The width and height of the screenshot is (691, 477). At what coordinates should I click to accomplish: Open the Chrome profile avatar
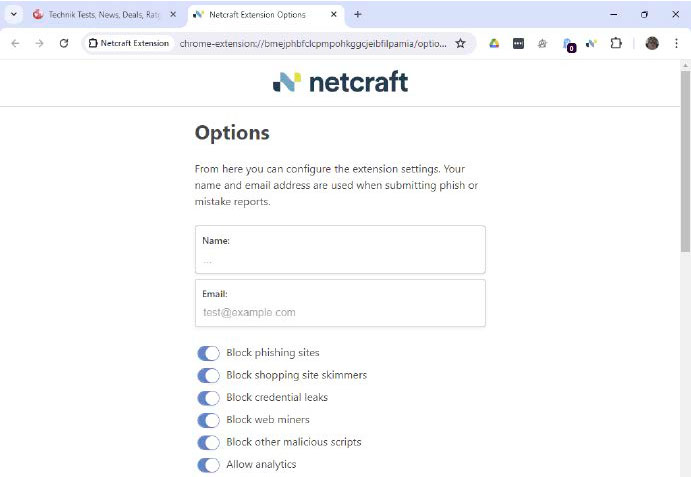(x=652, y=43)
